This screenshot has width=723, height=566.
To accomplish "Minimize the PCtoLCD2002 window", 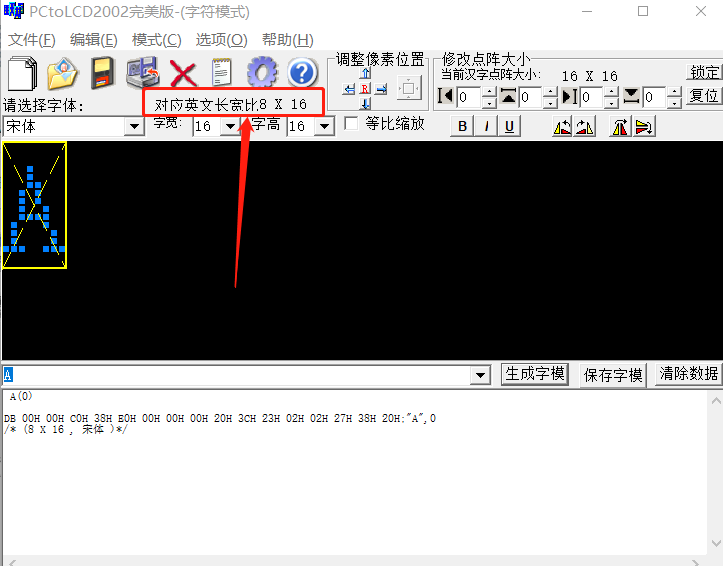I will pyautogui.click(x=587, y=11).
